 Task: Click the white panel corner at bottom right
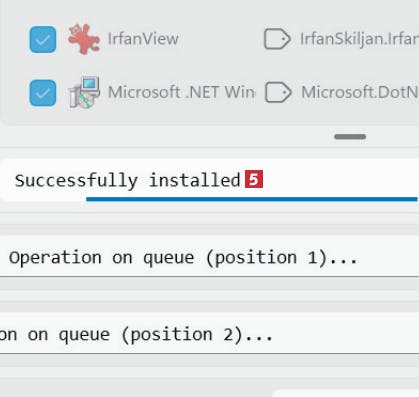(346, 393)
